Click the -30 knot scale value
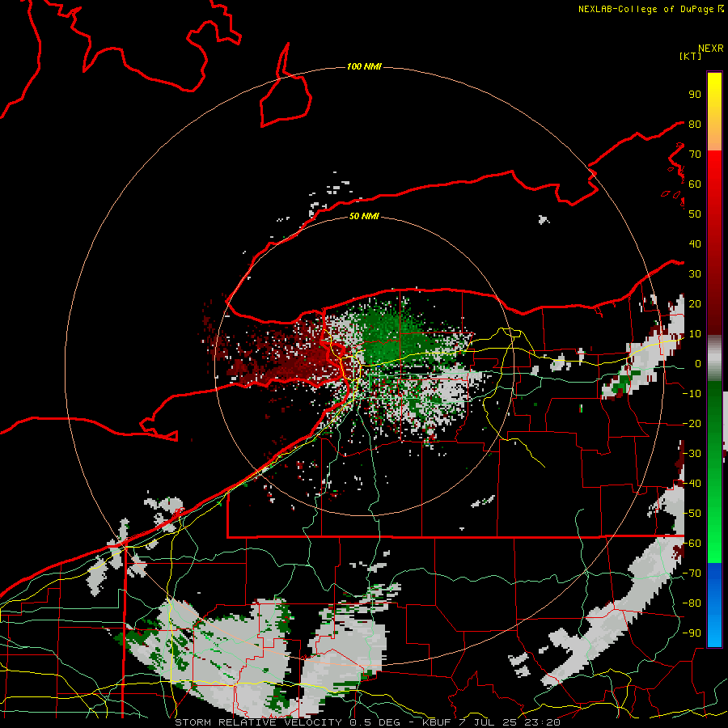 click(x=692, y=454)
